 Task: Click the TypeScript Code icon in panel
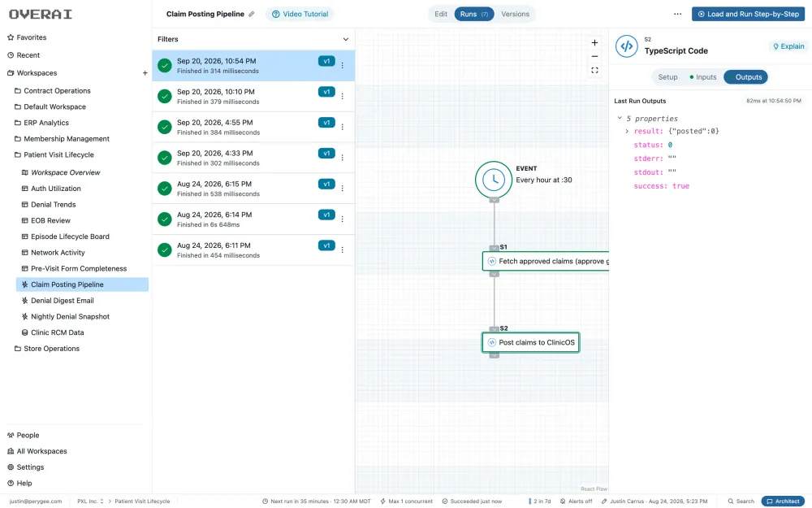(626, 46)
